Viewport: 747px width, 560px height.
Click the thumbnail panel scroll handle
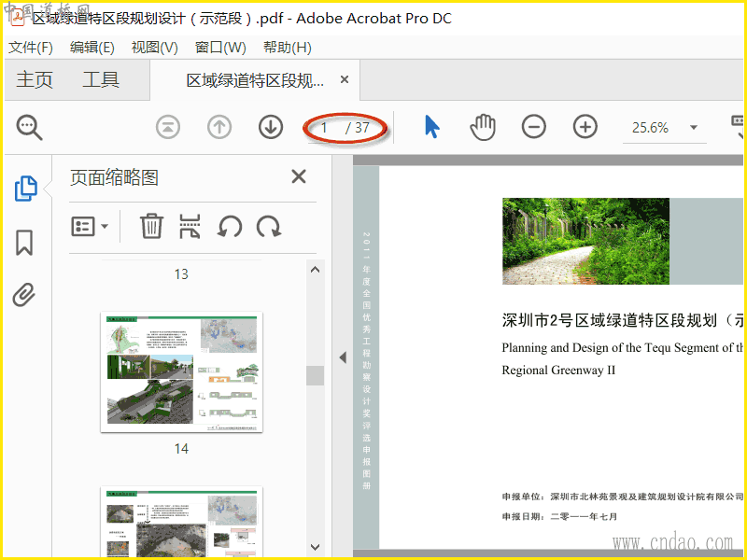315,375
